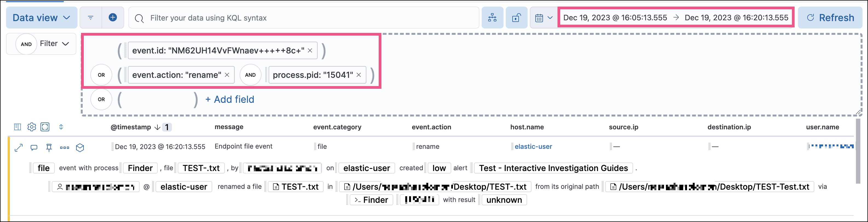Analyze the event with the cube icon

(80, 147)
